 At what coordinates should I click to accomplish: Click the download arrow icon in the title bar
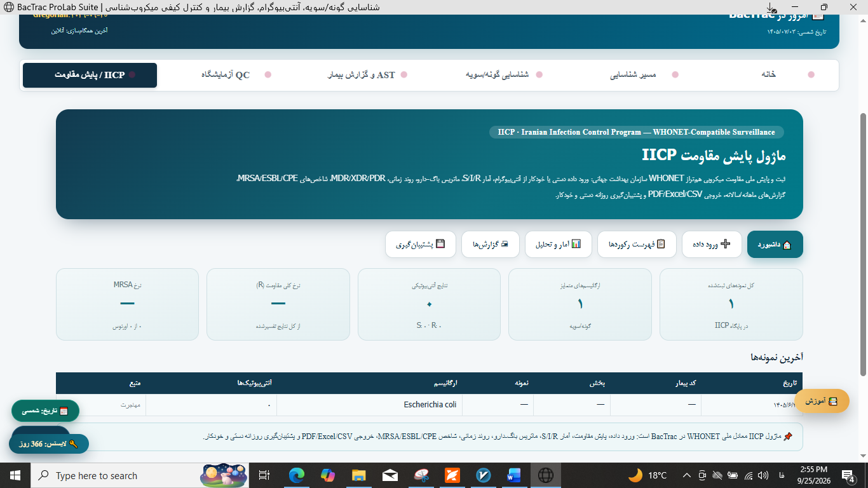pyautogui.click(x=770, y=8)
